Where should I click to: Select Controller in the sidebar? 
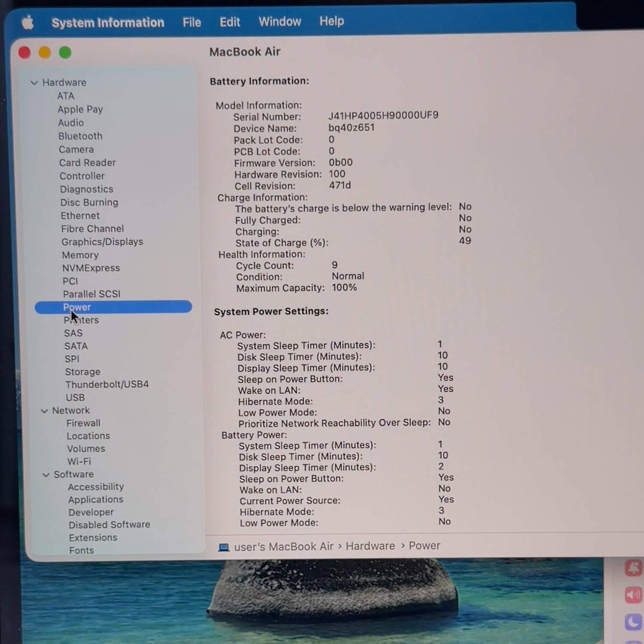coord(82,176)
